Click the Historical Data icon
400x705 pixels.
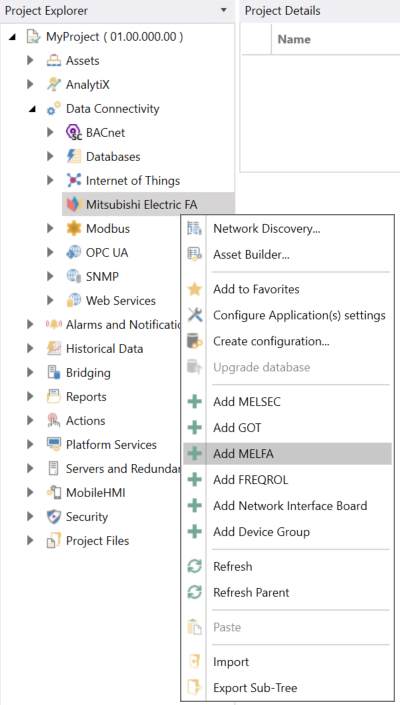54,348
